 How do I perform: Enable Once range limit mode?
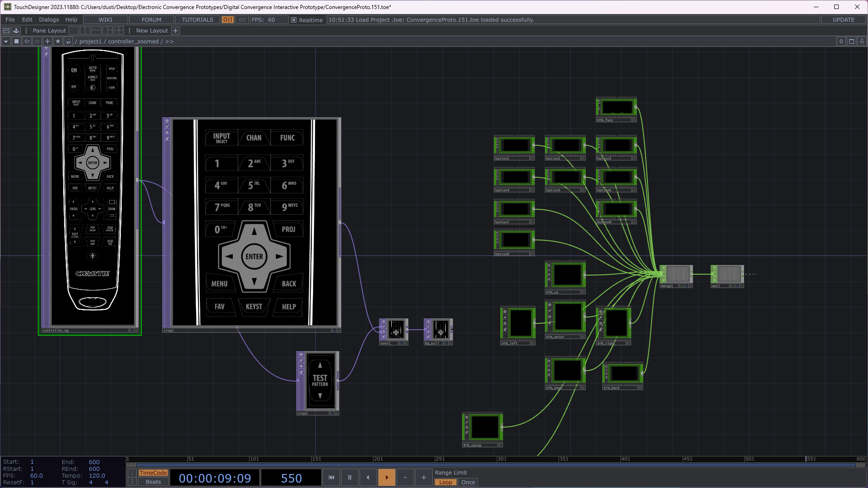click(x=468, y=482)
